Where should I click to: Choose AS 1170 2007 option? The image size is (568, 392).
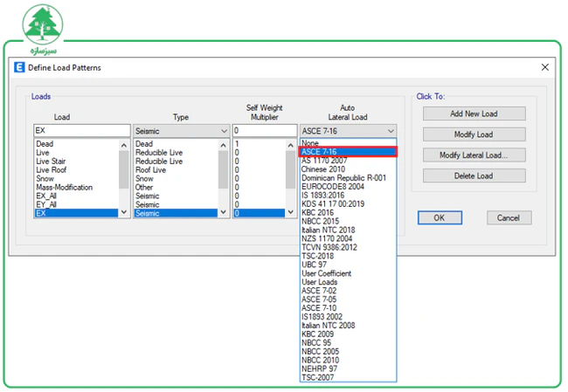[x=348, y=161]
